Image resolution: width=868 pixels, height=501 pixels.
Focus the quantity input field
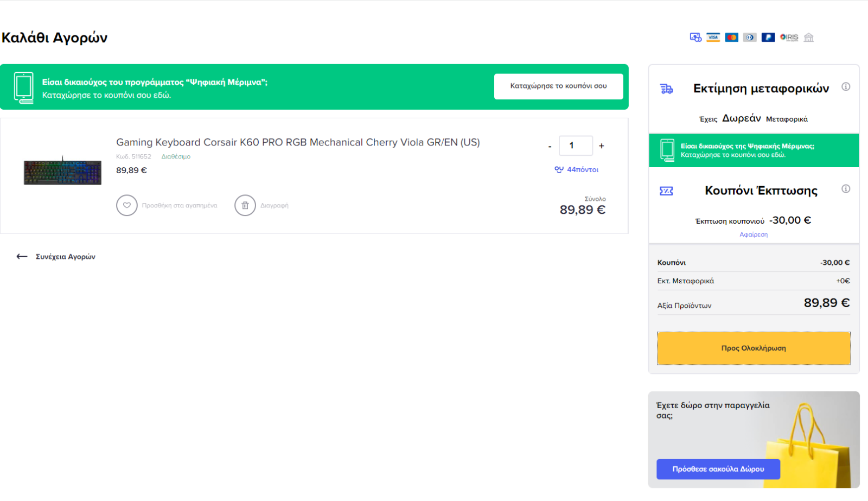pyautogui.click(x=576, y=145)
